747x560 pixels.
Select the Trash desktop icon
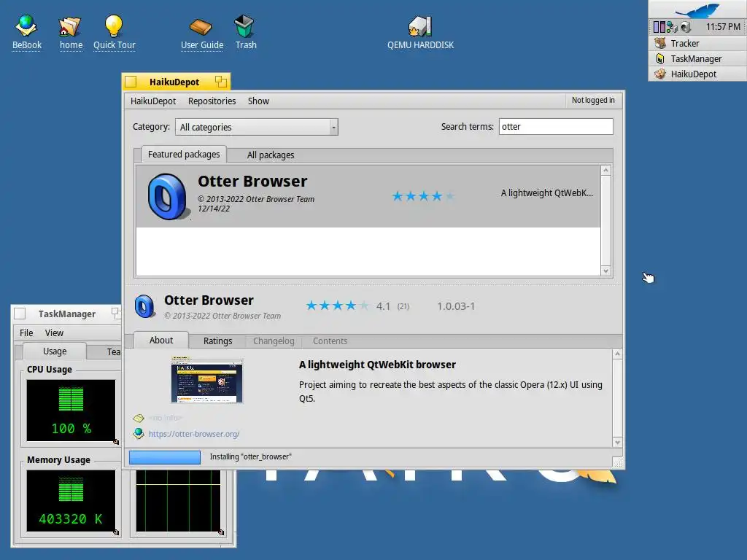pos(245,31)
